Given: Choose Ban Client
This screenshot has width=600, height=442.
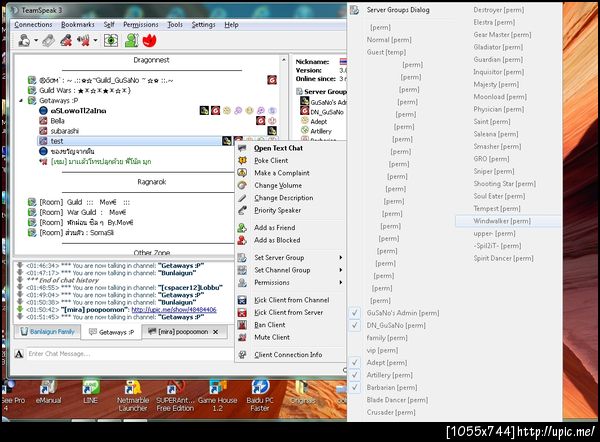Looking at the screenshot, I should [290, 325].
